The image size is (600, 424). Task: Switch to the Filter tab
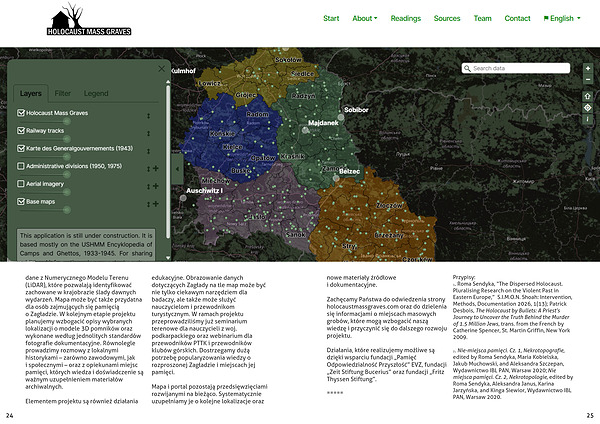(x=62, y=93)
